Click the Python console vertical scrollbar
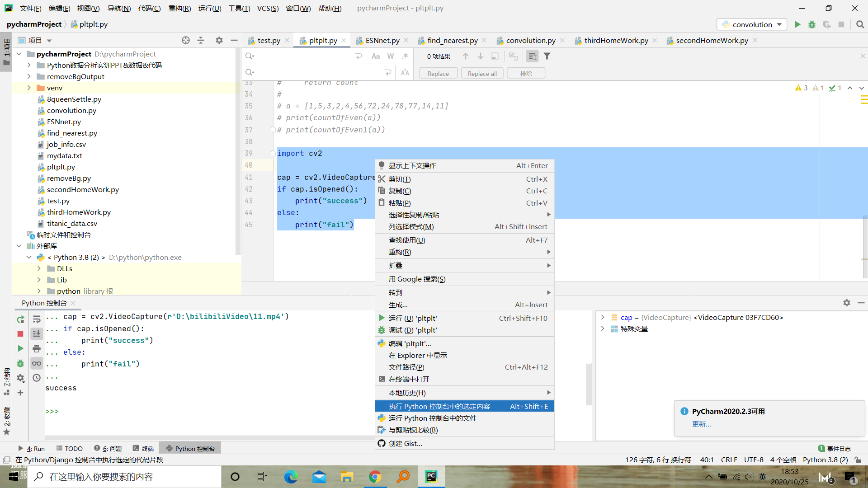This screenshot has height=488, width=868. click(588, 383)
